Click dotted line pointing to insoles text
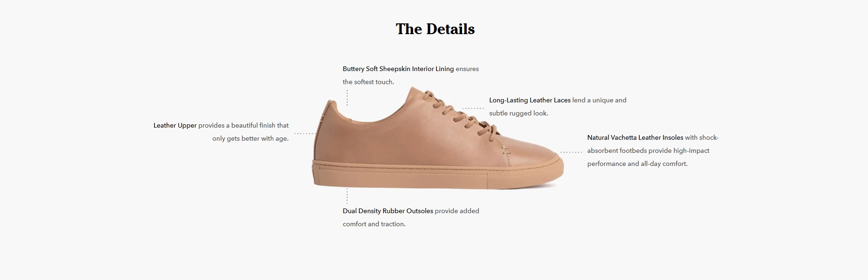 click(x=571, y=152)
